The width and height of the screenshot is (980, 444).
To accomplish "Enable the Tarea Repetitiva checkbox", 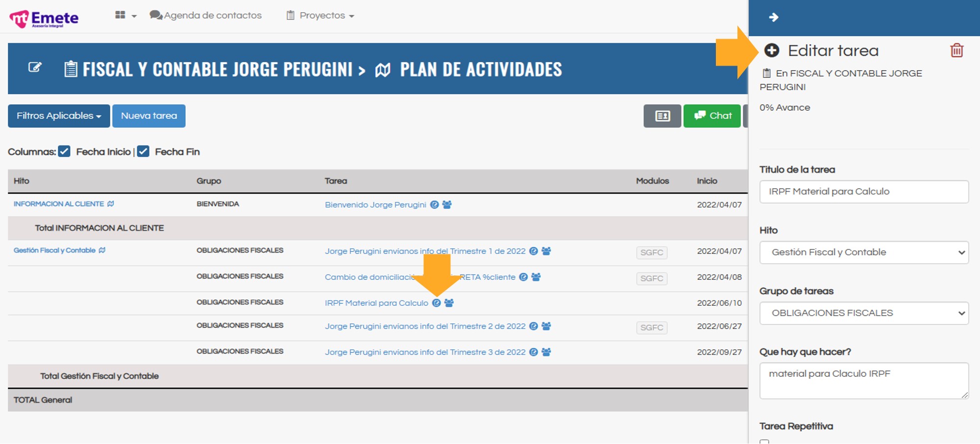I will pos(764,441).
